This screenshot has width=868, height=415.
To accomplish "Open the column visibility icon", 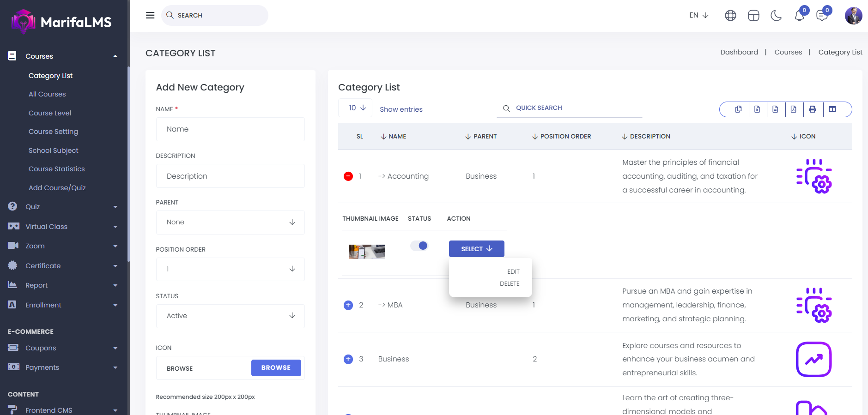I will click(x=832, y=109).
